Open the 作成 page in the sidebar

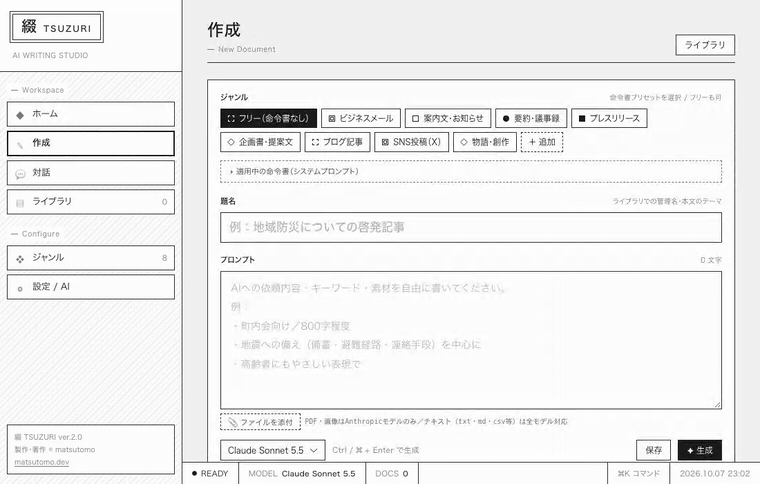point(91,143)
